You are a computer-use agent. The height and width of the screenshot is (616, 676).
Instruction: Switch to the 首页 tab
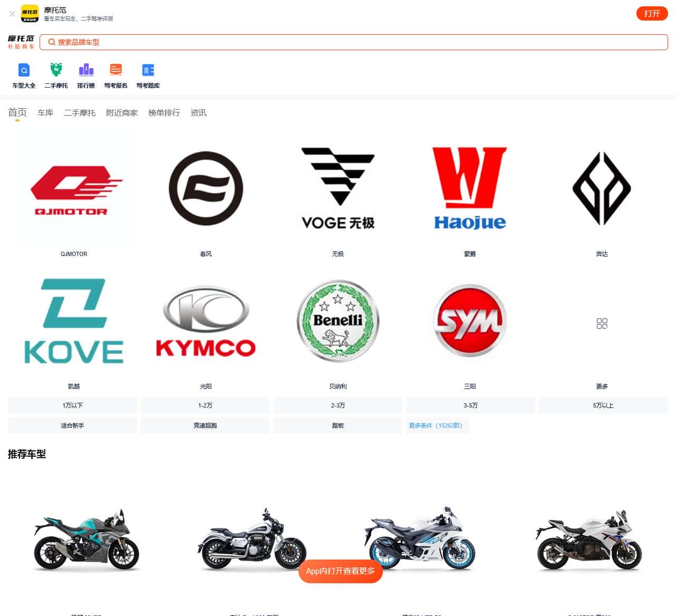pyautogui.click(x=17, y=112)
